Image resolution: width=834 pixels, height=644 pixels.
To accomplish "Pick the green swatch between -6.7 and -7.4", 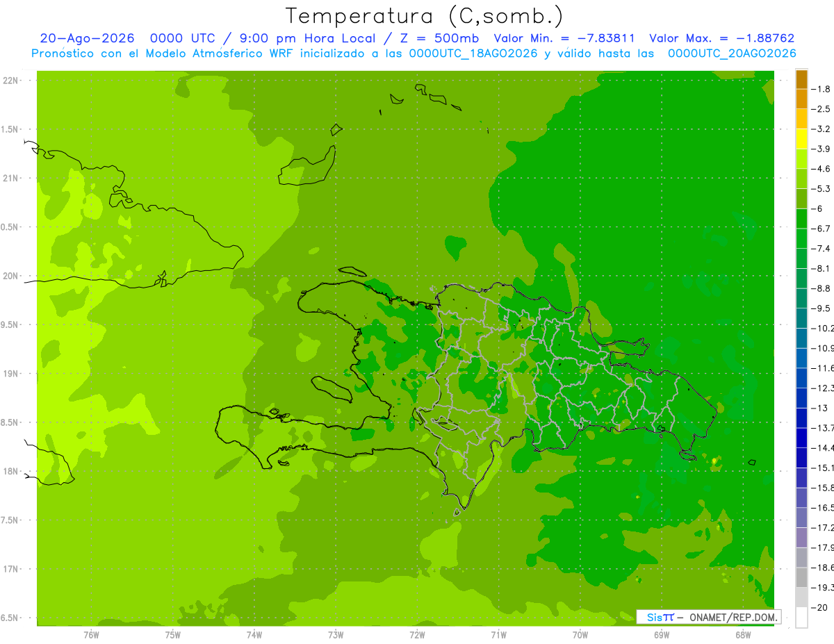I will [x=801, y=238].
